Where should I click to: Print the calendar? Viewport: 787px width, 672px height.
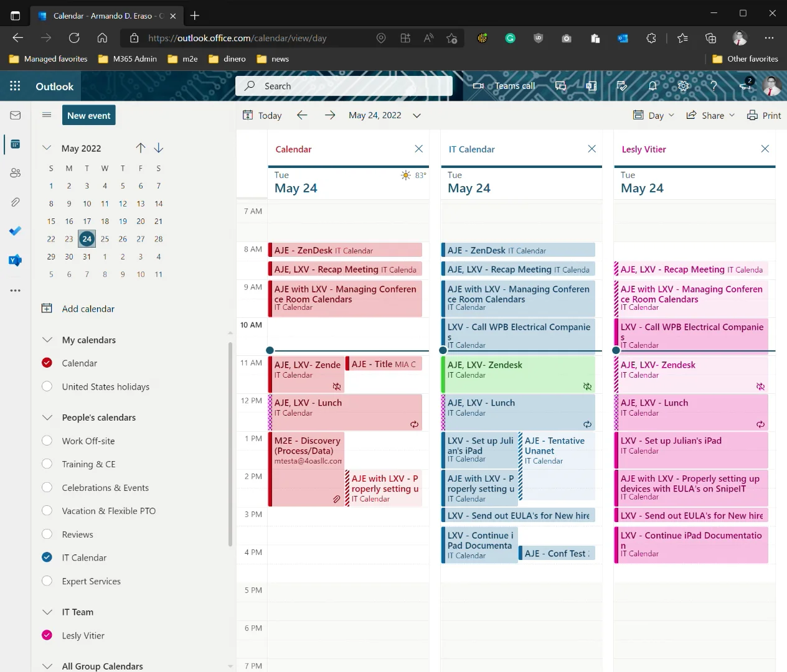(764, 115)
